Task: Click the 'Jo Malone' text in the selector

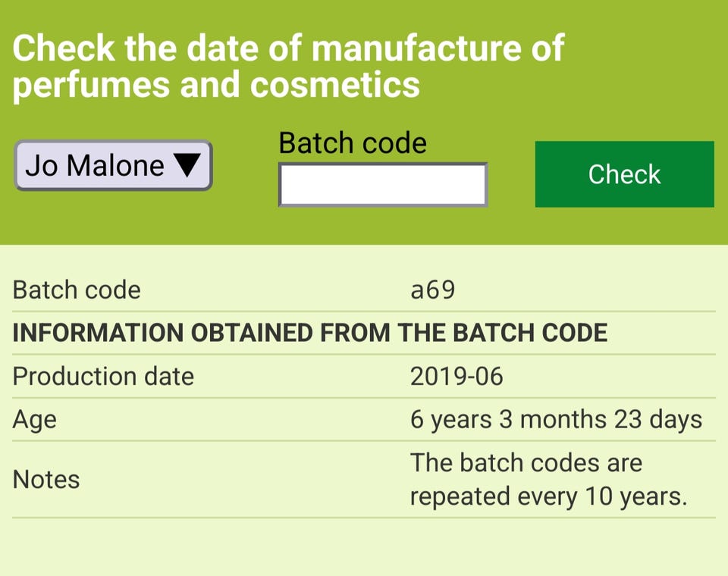Action: coord(95,165)
